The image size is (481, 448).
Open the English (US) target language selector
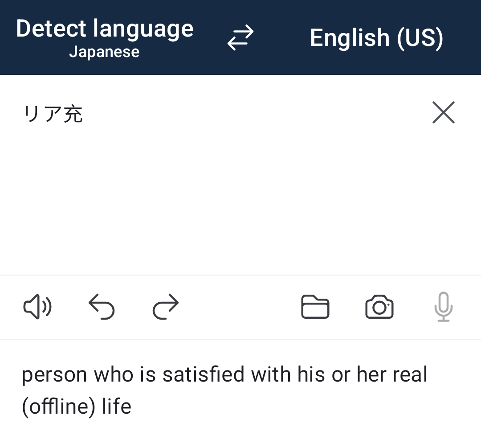[x=376, y=38]
